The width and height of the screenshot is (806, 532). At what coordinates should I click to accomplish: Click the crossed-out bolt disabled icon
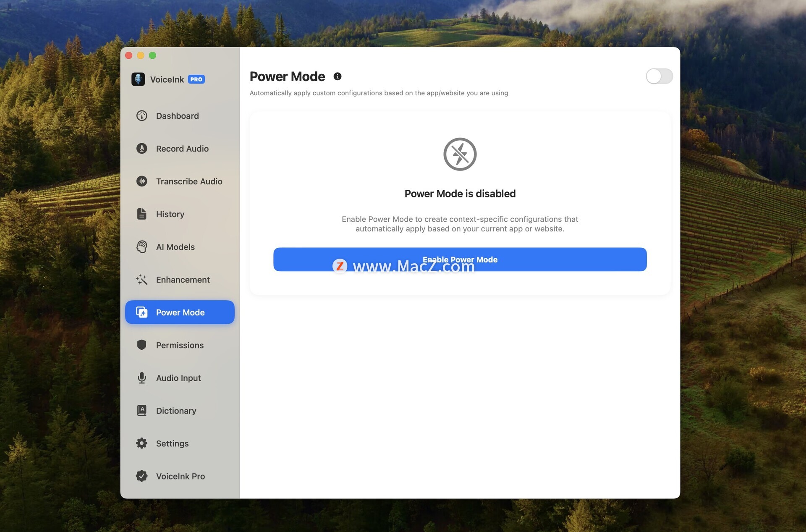[460, 154]
